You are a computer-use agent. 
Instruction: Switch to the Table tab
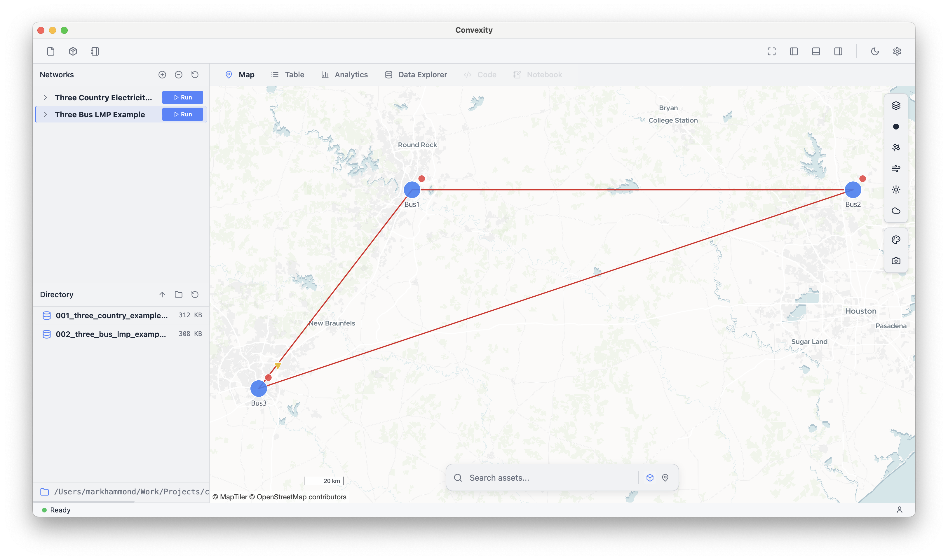(x=294, y=74)
